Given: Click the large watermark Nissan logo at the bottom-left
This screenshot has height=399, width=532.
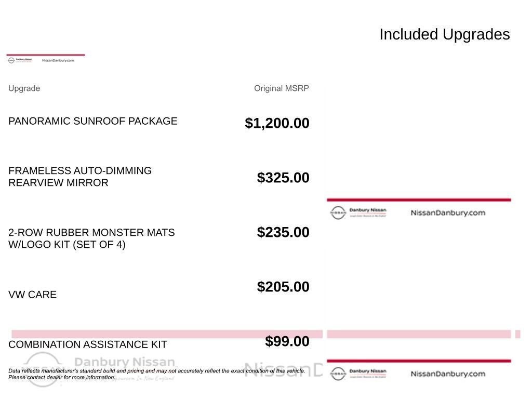Looking at the screenshot, I should pyautogui.click(x=43, y=370).
